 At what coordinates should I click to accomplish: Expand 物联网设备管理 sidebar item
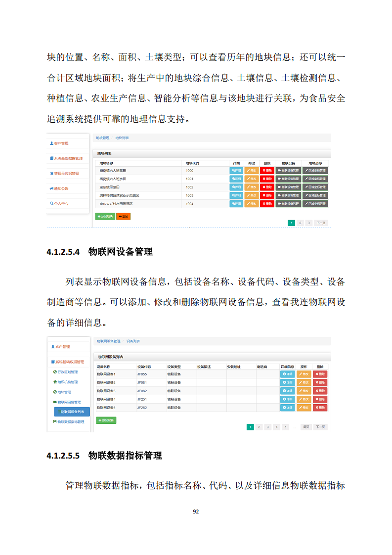click(x=67, y=402)
